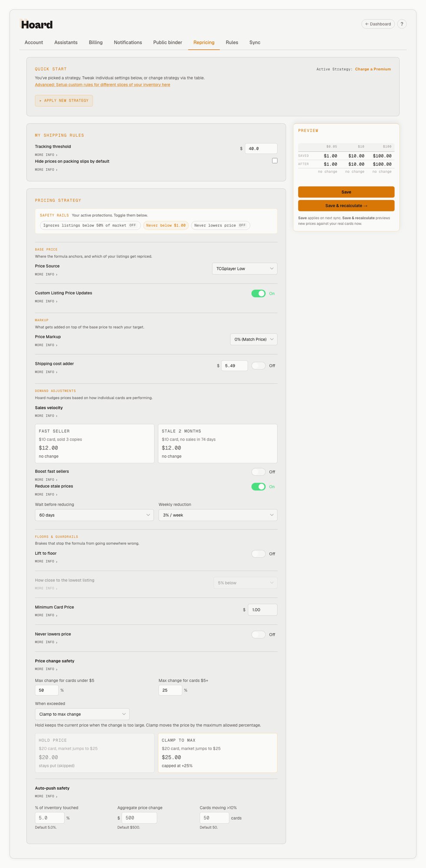426x868 pixels.
Task: Click the $100.00 After price in Preview
Action: pyautogui.click(x=382, y=164)
